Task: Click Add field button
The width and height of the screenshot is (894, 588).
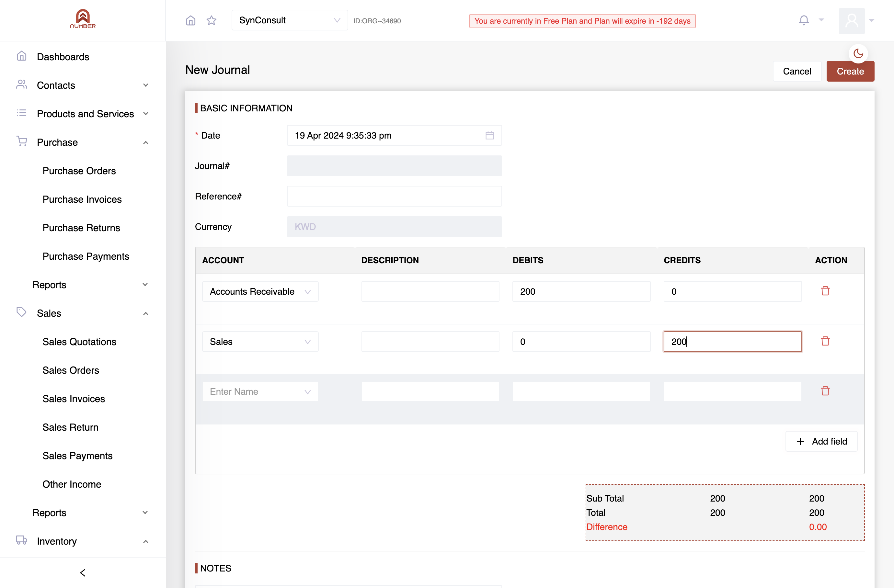Action: (821, 441)
